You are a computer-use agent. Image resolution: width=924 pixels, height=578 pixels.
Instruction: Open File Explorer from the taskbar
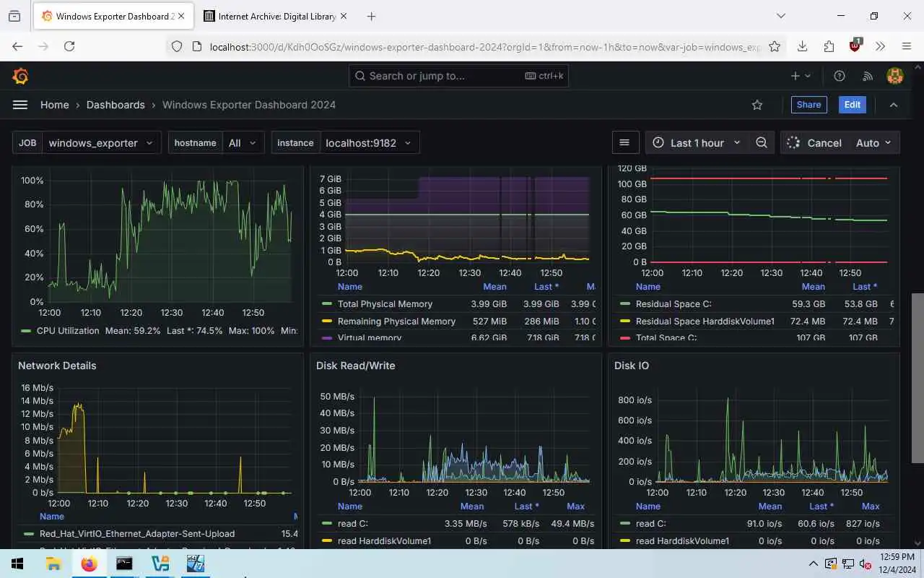point(53,564)
